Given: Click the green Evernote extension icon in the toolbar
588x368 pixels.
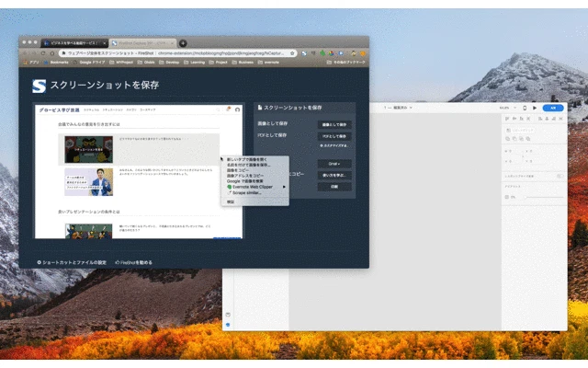Looking at the screenshot, I should pyautogui.click(x=322, y=53).
